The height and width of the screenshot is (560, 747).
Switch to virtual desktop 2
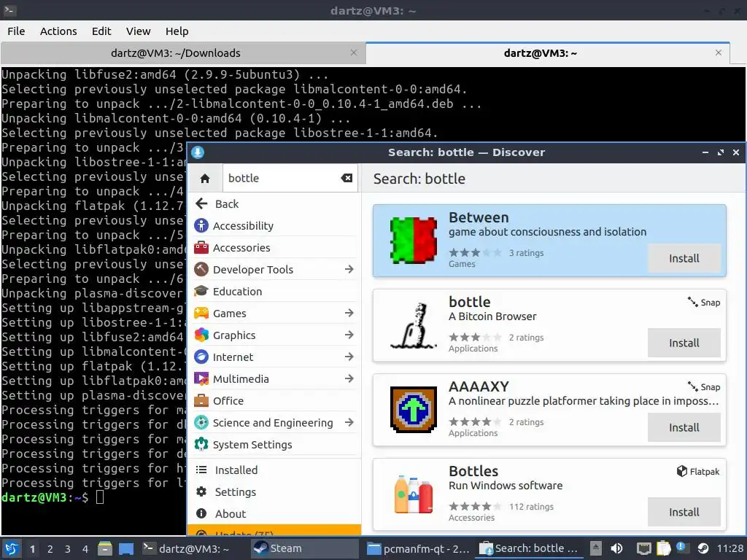(50, 549)
